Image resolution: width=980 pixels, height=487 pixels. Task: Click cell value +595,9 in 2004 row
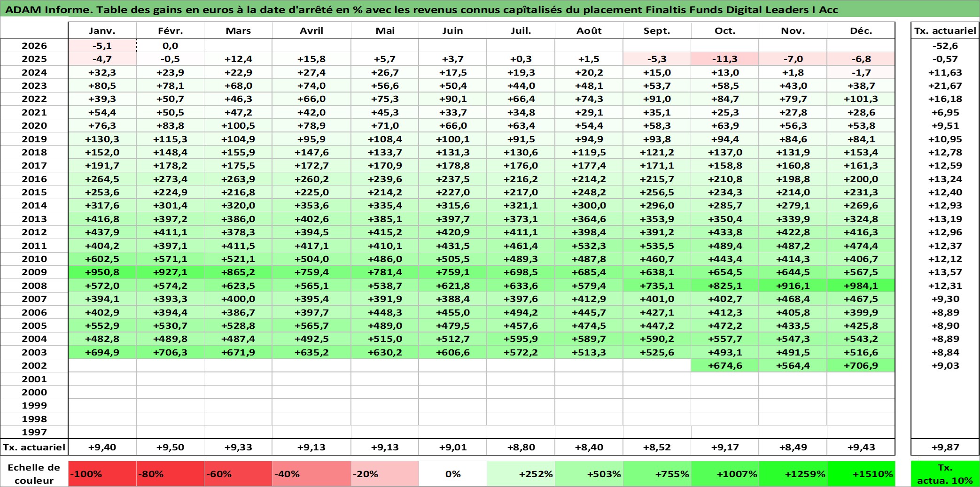click(x=521, y=339)
